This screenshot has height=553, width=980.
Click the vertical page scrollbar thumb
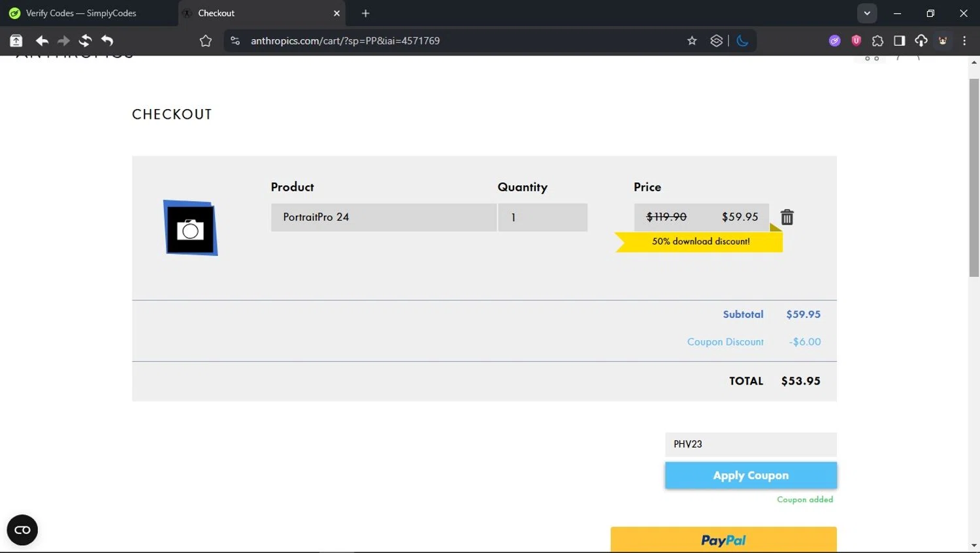click(973, 178)
